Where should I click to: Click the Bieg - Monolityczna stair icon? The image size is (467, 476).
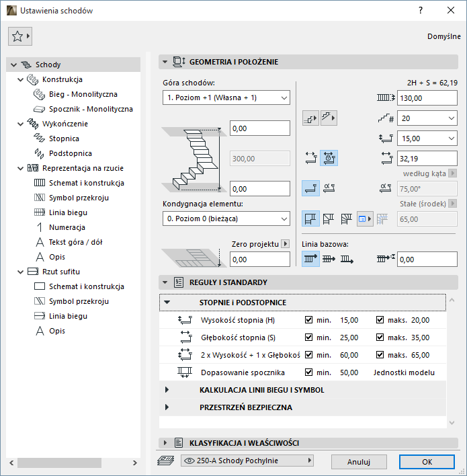pos(39,94)
